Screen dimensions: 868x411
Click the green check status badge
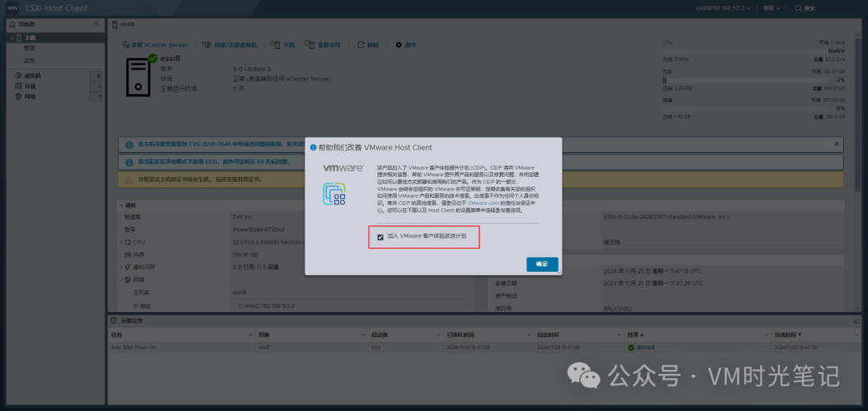[x=153, y=58]
